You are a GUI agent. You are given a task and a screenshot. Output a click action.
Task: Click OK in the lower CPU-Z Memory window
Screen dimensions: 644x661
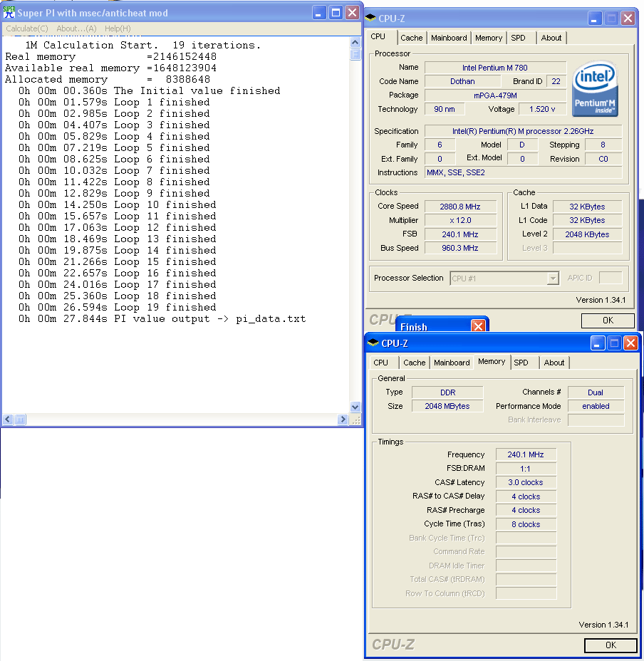click(x=611, y=645)
